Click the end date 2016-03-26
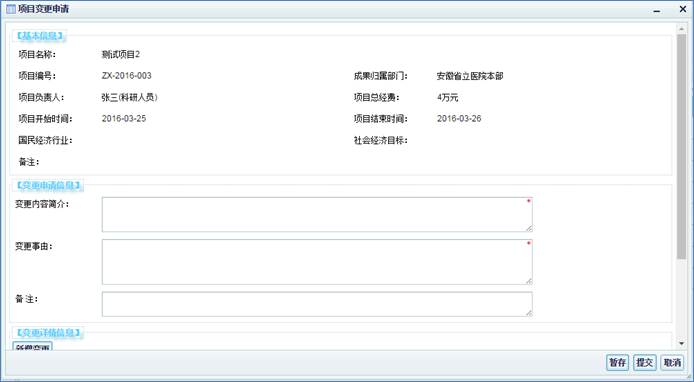This screenshot has width=694, height=382. click(459, 119)
